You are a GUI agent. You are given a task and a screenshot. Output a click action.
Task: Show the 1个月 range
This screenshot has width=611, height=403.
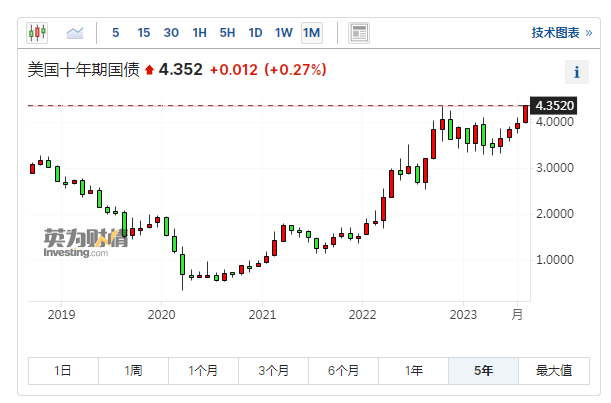[x=203, y=371]
